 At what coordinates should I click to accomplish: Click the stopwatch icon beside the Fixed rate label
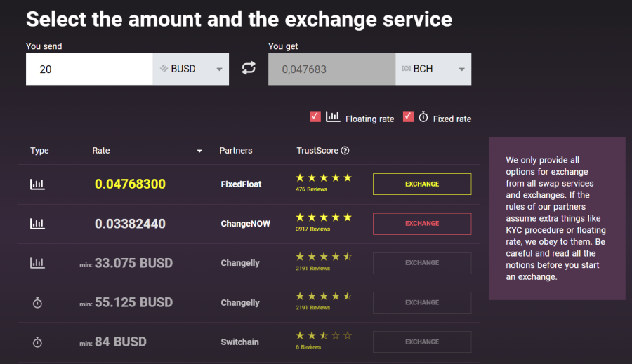(423, 116)
